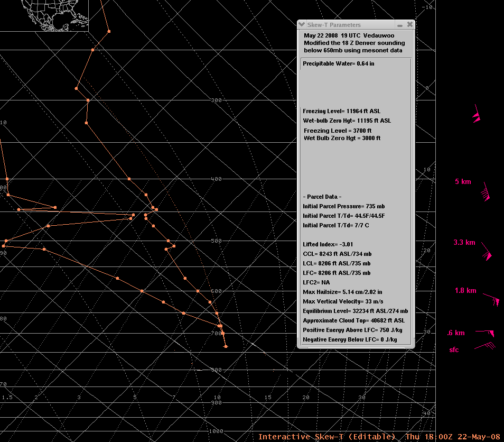Select Initial Parcel Pressure= 735 mb
This screenshot has width=504, height=442.
click(x=343, y=207)
